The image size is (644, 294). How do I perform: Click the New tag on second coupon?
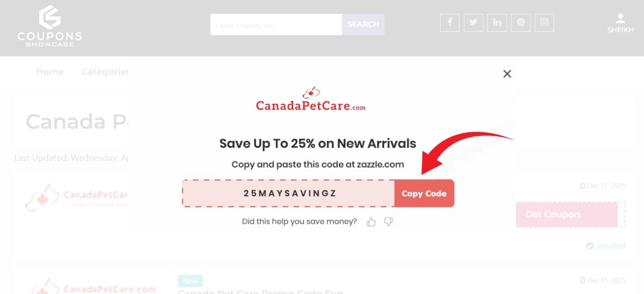[190, 281]
